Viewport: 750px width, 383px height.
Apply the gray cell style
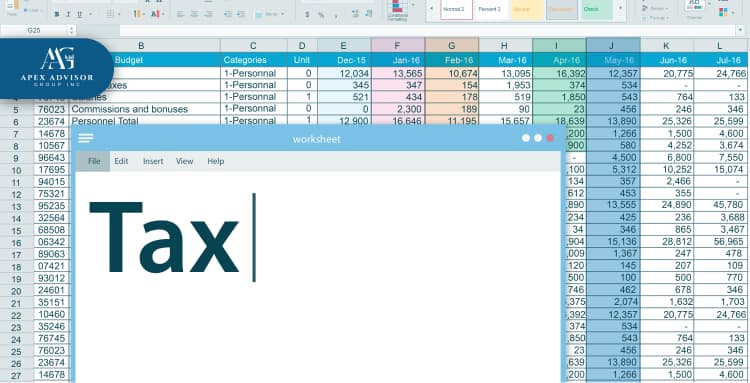pos(562,10)
